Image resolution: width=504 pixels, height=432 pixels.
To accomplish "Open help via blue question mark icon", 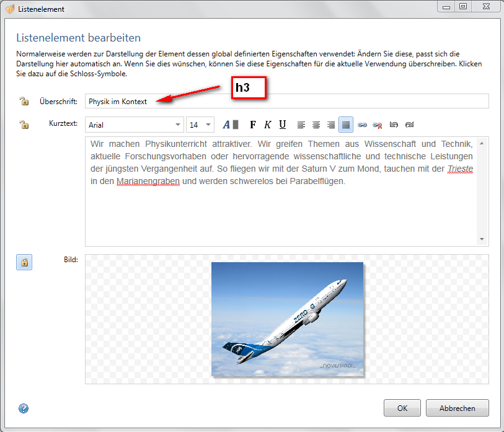I will tap(24, 408).
